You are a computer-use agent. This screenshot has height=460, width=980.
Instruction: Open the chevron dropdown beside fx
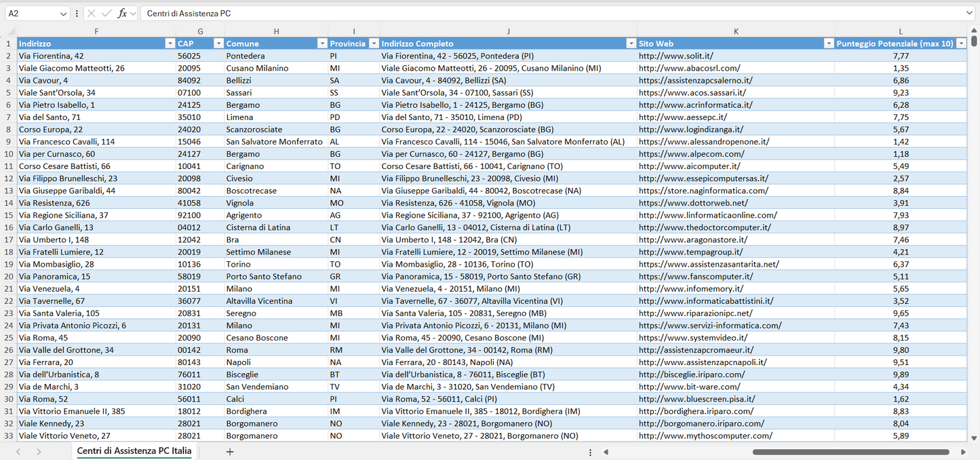point(133,13)
